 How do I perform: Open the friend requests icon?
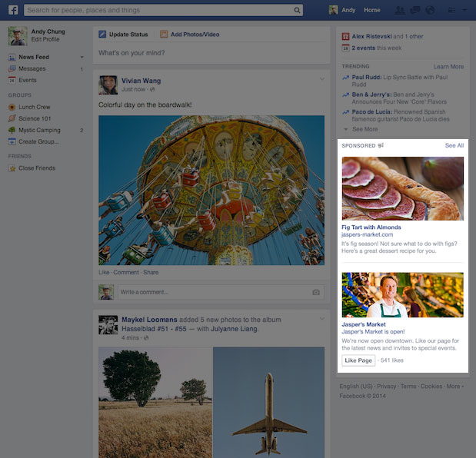pyautogui.click(x=400, y=11)
